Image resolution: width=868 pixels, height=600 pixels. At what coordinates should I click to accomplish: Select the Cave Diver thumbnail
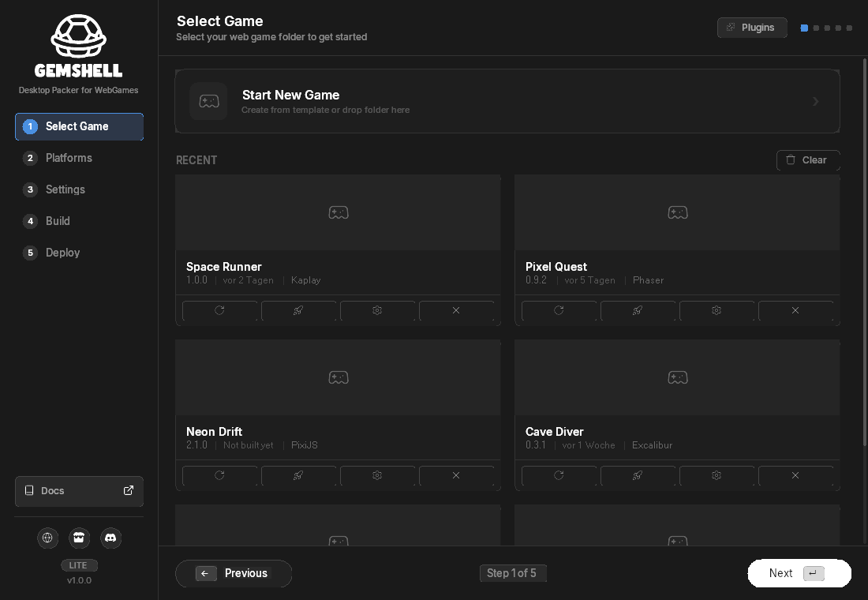(678, 378)
